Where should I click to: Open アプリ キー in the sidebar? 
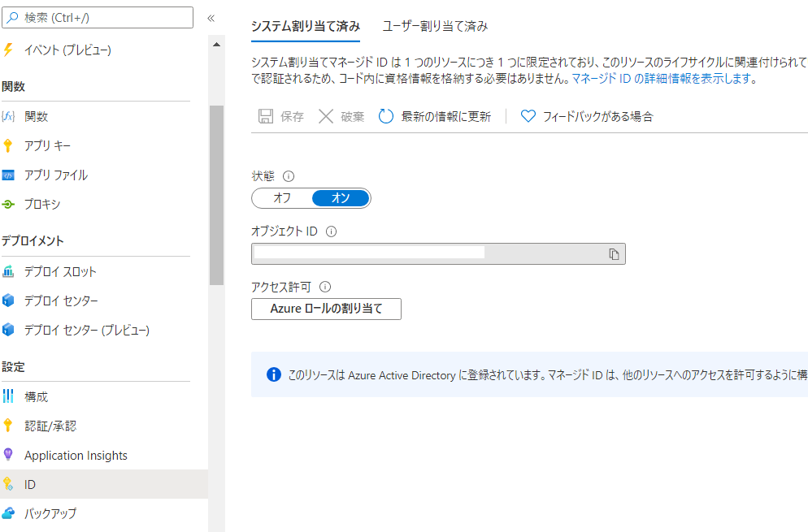coord(47,145)
